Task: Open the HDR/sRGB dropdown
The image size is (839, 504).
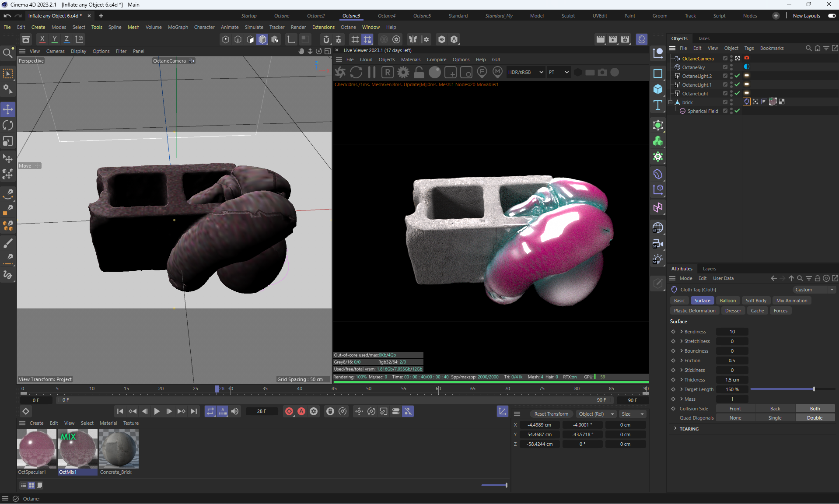Action: (525, 72)
